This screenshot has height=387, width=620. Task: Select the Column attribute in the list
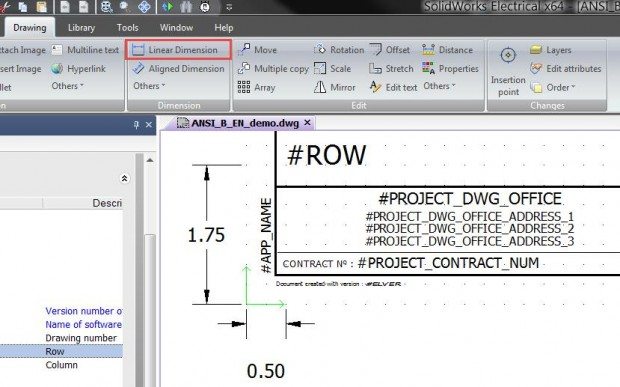[61, 365]
